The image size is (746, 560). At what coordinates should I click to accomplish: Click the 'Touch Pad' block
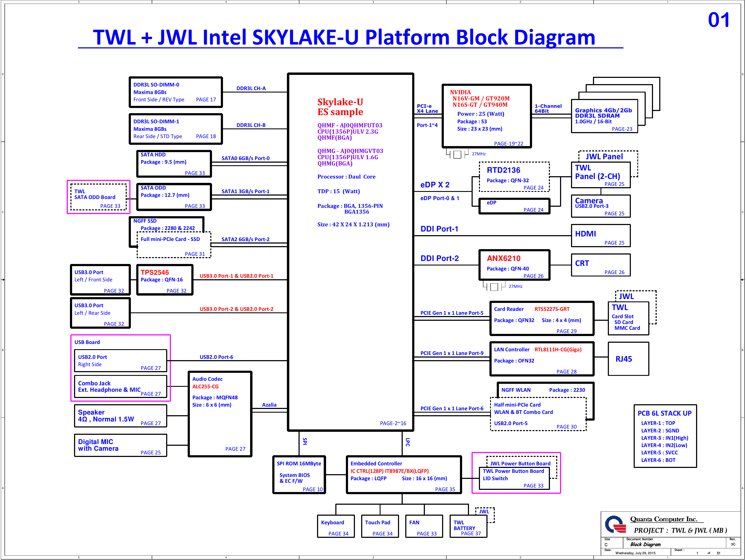tap(380, 527)
